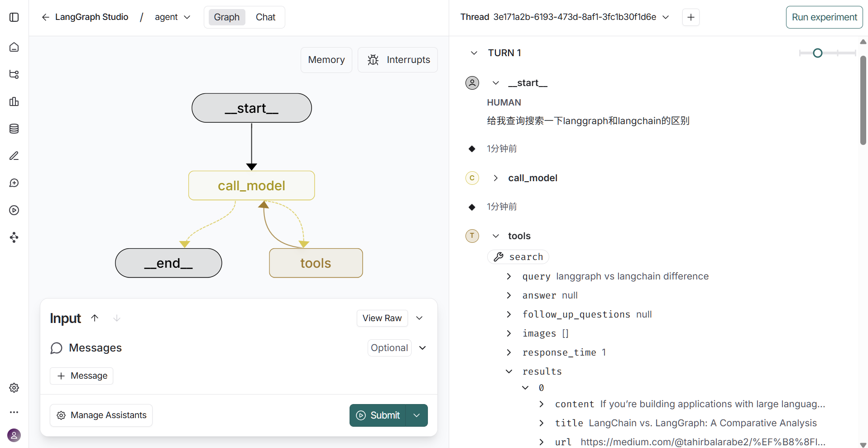
Task: Open the nodes cluster icon in sidebar
Action: tap(14, 237)
